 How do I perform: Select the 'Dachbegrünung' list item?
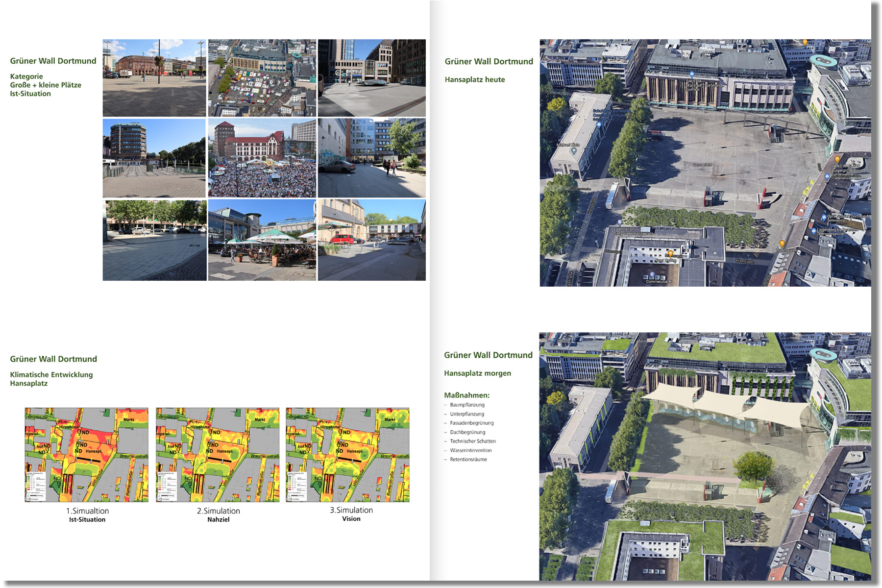point(467,432)
